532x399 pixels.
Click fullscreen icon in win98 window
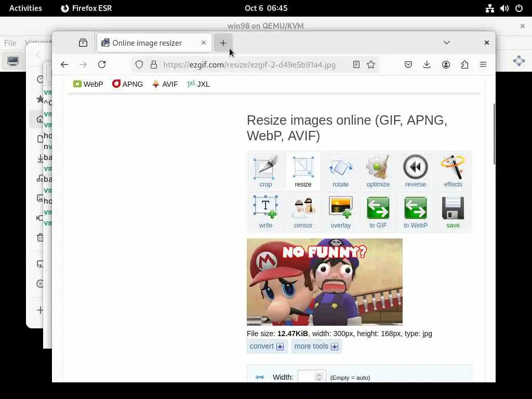(519, 61)
